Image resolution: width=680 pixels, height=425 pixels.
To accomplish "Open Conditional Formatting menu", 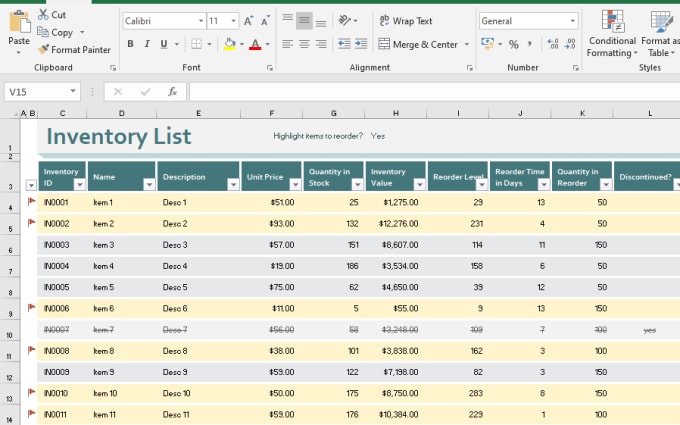I will [x=612, y=34].
